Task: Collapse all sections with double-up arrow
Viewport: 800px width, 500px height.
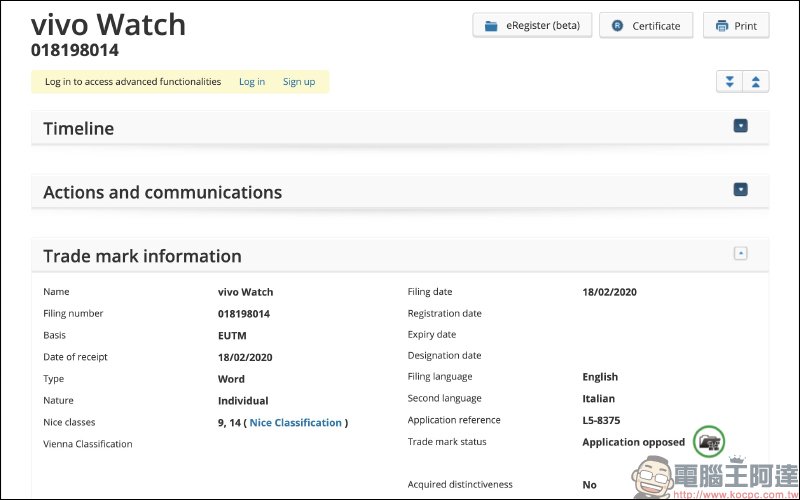Action: click(x=756, y=82)
